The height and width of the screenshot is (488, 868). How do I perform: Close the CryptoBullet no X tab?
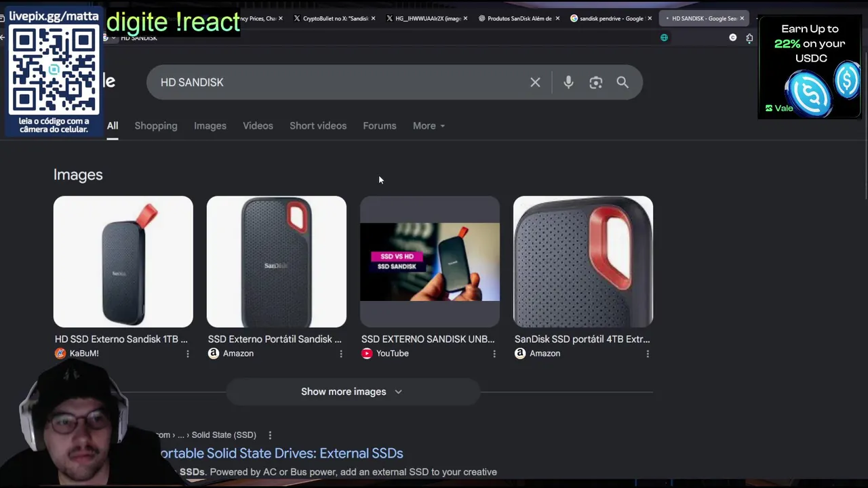click(372, 18)
